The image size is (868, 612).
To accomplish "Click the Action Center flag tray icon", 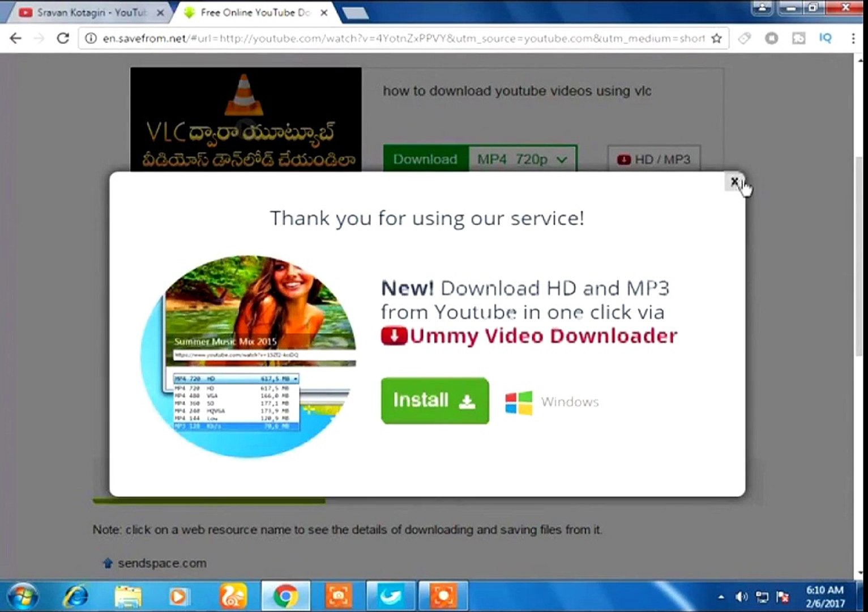I will pyautogui.click(x=783, y=597).
